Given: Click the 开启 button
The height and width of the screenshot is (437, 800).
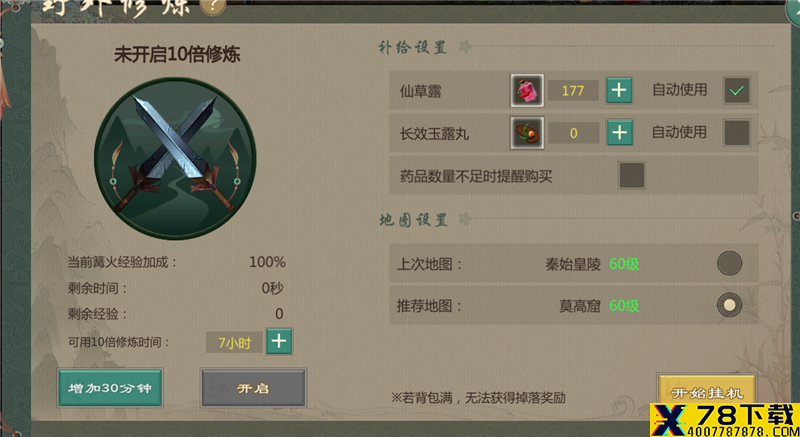Looking at the screenshot, I should click(254, 388).
